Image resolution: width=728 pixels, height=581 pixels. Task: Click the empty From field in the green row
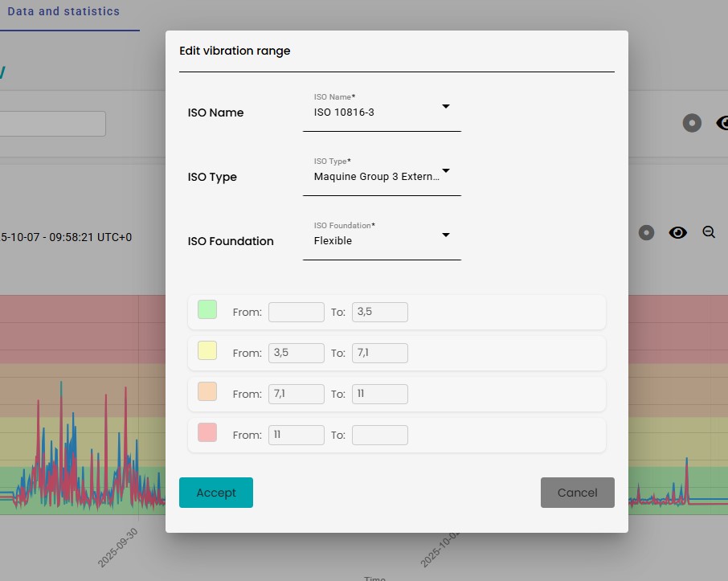[296, 312]
